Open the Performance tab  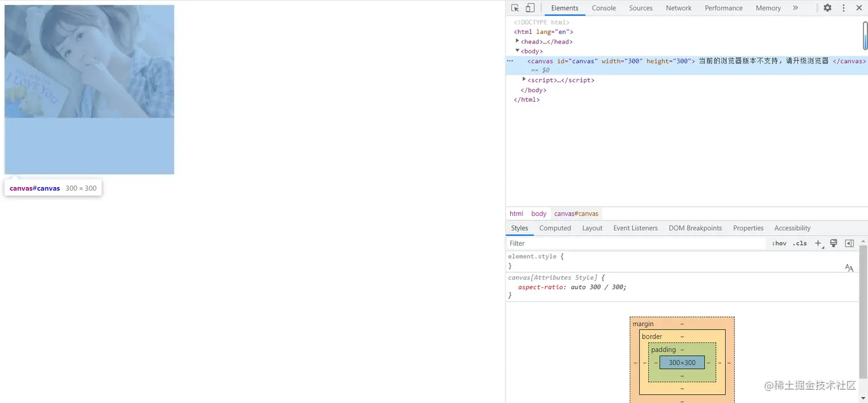tap(723, 8)
